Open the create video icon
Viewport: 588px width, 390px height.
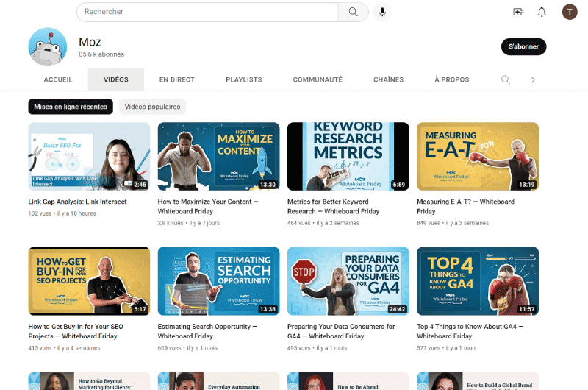(518, 12)
